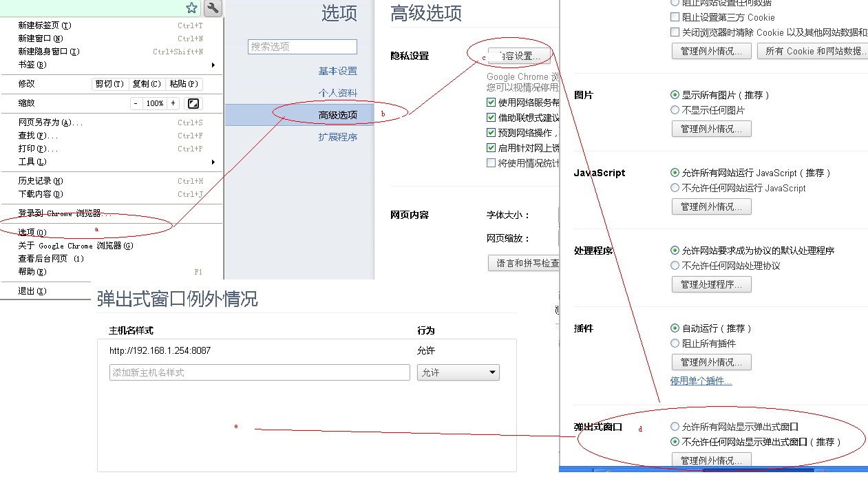Click the zoom plus button
Viewport: 868px width, 477px height.
tap(173, 103)
